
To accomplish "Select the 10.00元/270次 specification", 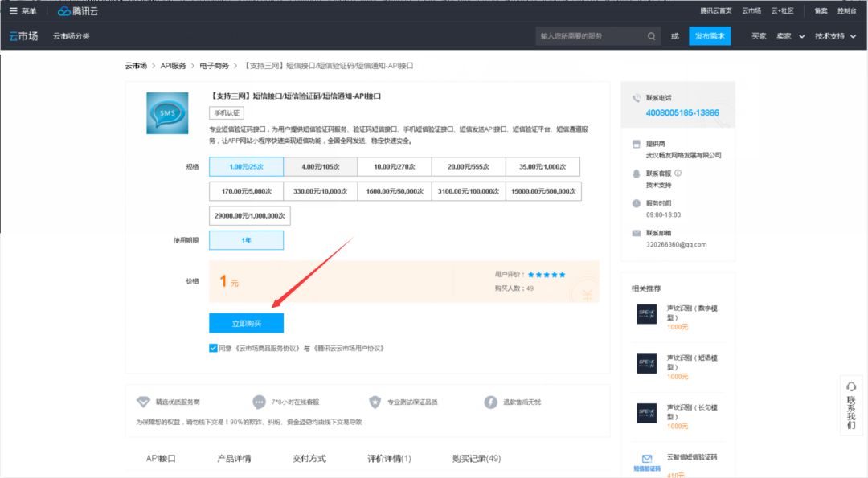I will tap(395, 166).
